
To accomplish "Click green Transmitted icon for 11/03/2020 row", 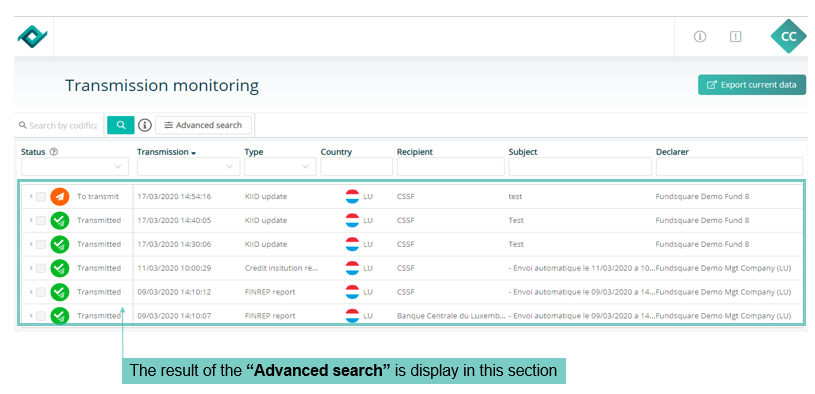I will click(x=60, y=268).
